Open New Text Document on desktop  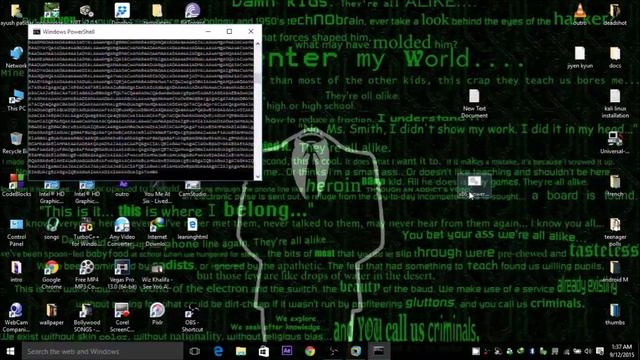pos(474,104)
